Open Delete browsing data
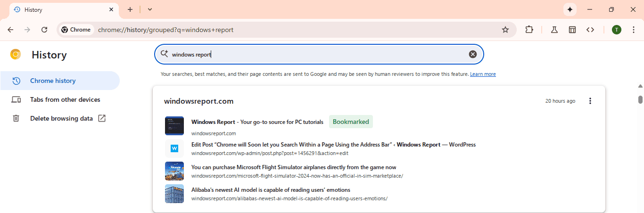The width and height of the screenshot is (644, 213). click(60, 118)
